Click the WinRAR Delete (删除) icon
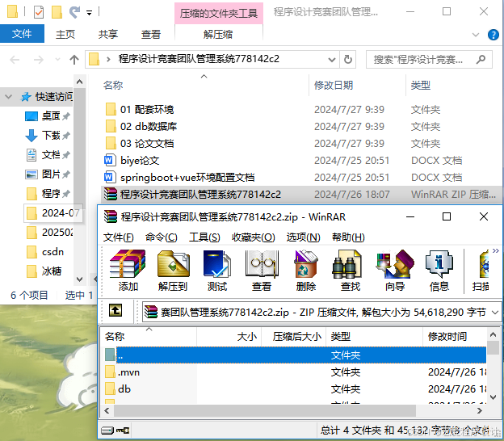The image size is (504, 441). [306, 264]
